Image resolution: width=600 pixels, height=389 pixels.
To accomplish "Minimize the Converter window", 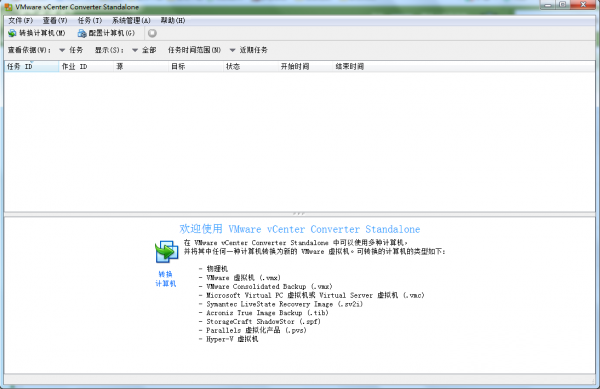I will (548, 5).
